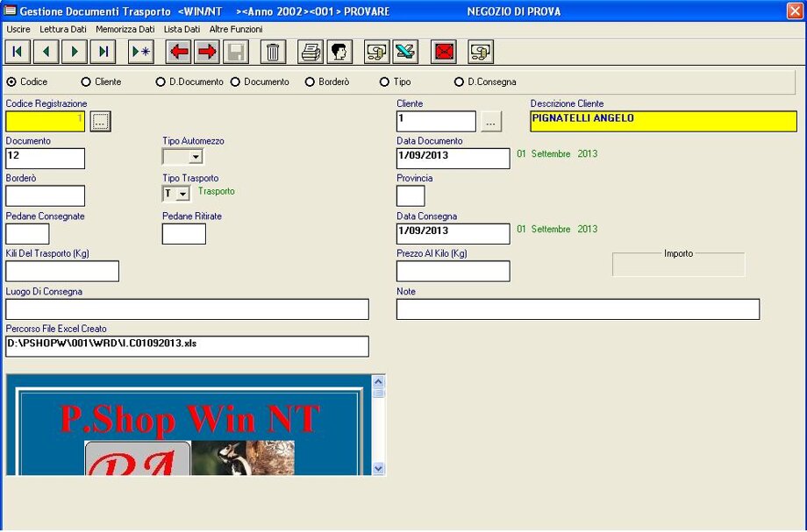Select the D.Consegna radio button
The image size is (807, 532).
[x=459, y=82]
